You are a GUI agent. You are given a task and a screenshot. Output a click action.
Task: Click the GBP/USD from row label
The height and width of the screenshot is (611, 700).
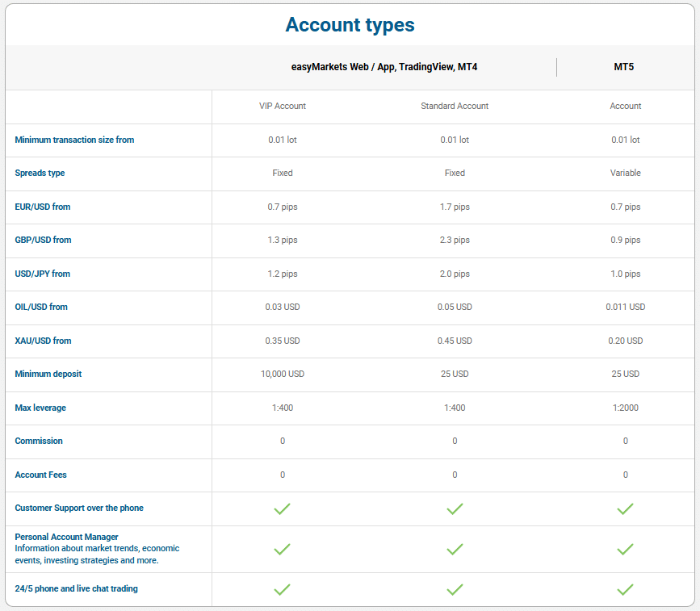[43, 240]
